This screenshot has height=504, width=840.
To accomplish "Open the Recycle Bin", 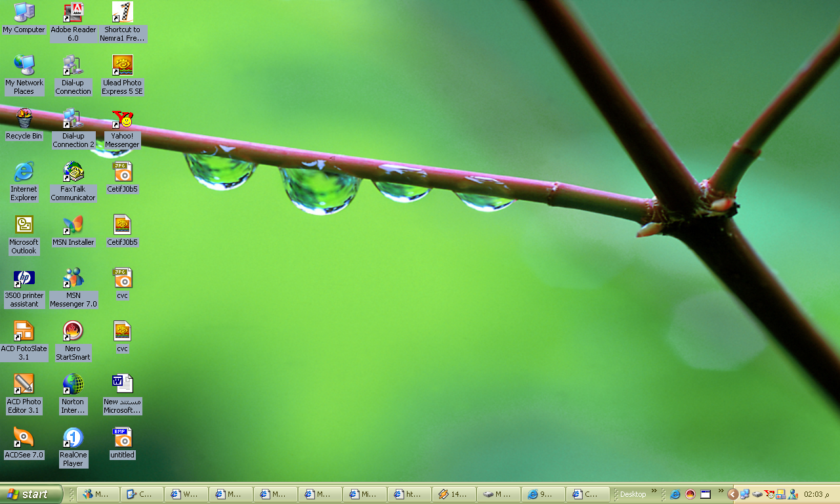I will pyautogui.click(x=24, y=125).
